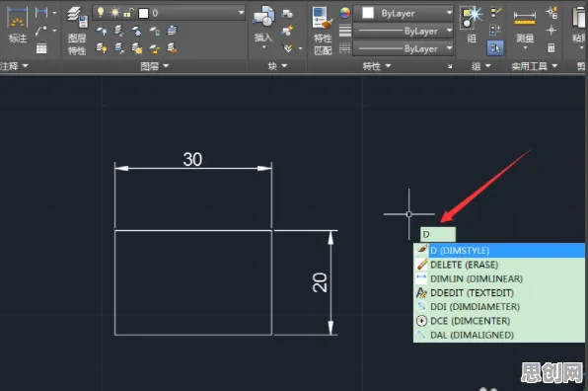Select D (DIMSTYLE) suggestion
The width and height of the screenshot is (588, 391).
coord(499,250)
